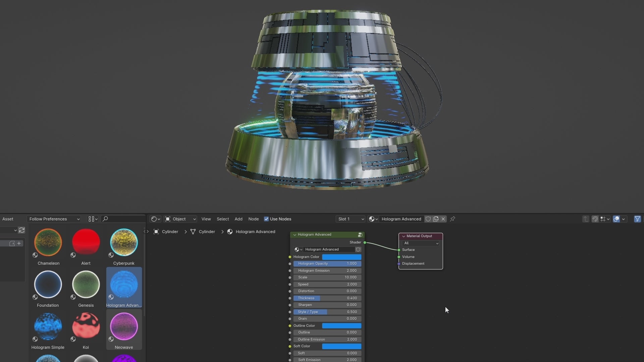Open the Follow Preferences dropdown
Image resolution: width=644 pixels, height=362 pixels.
[x=54, y=219]
